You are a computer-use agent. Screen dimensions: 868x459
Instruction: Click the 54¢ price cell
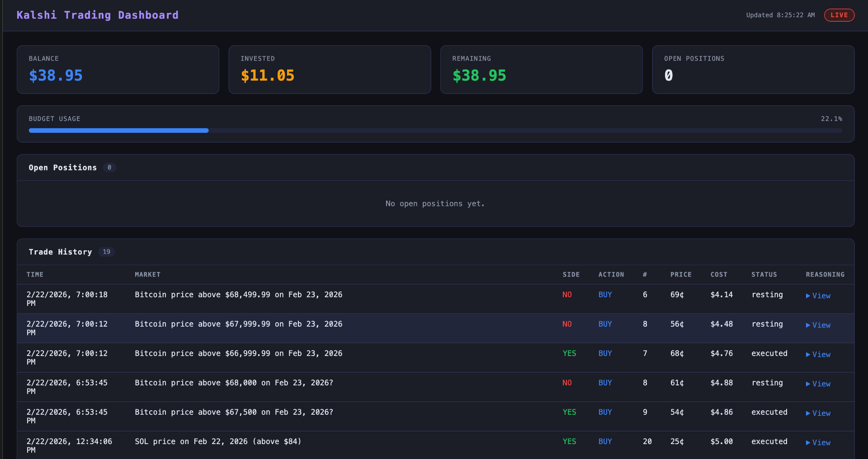coord(677,412)
